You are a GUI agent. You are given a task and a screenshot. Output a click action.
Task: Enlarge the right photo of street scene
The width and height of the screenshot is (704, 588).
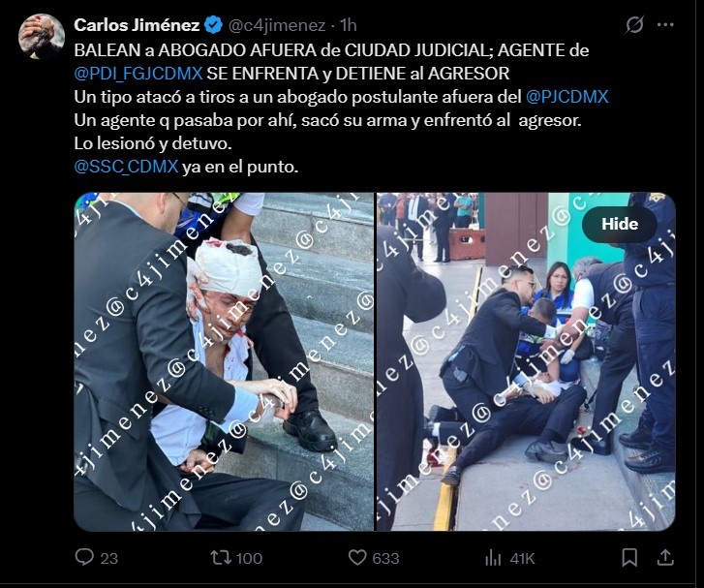[x=526, y=361]
